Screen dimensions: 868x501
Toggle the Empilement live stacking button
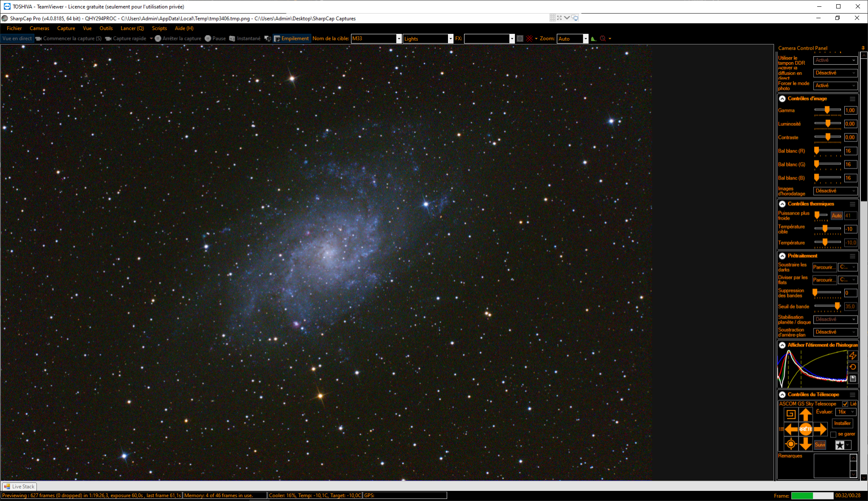[292, 39]
